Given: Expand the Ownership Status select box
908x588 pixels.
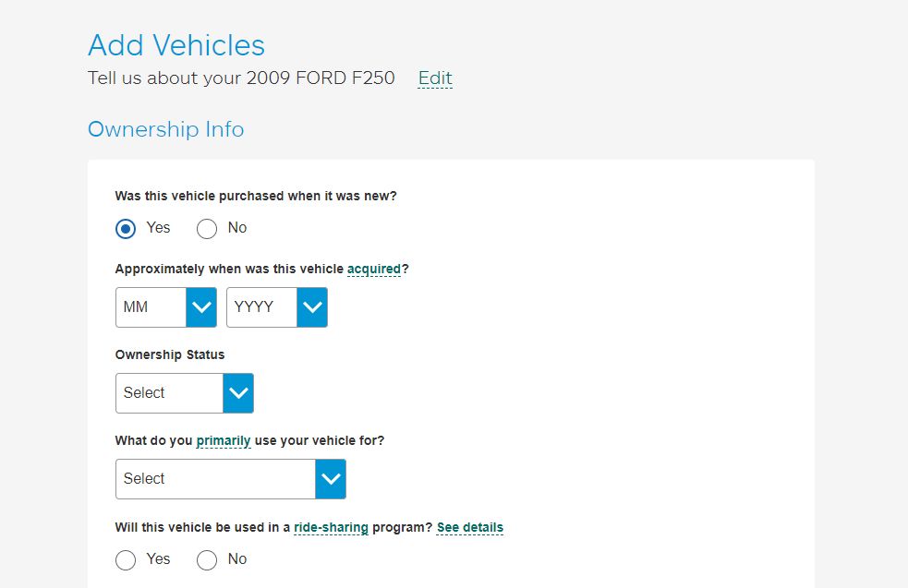Looking at the screenshot, I should [185, 393].
